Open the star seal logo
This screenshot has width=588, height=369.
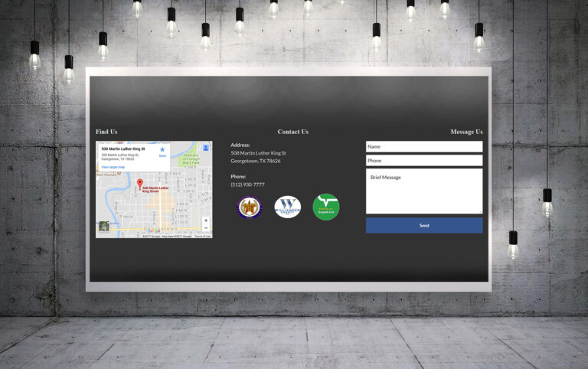point(250,207)
